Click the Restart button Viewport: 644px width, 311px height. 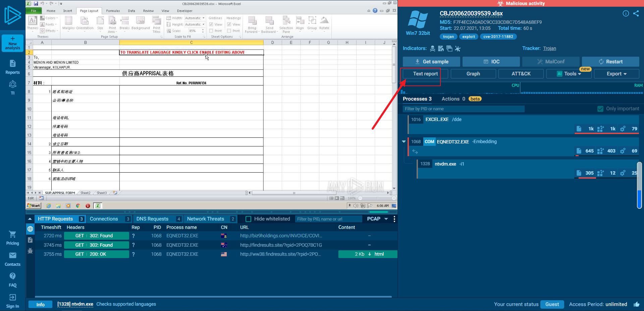(x=610, y=62)
